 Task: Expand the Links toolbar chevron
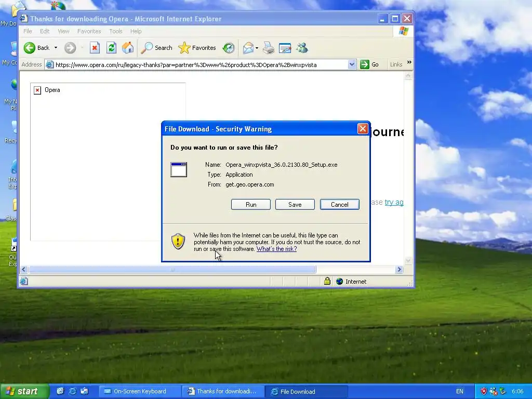[409, 62]
